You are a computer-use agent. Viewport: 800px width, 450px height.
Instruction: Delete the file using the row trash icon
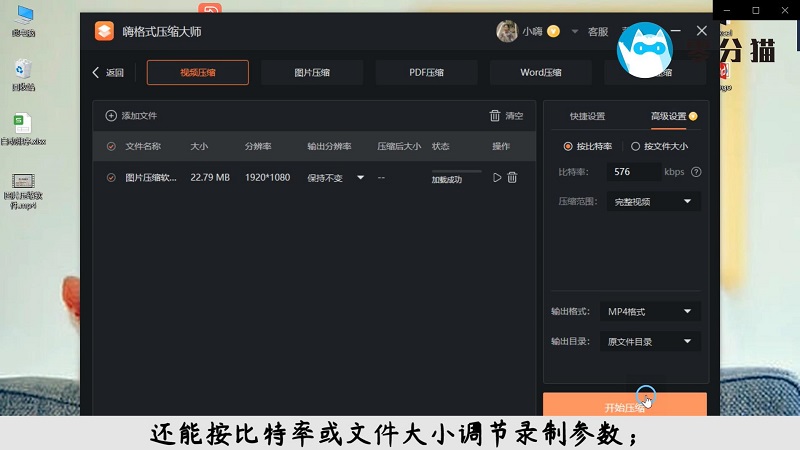[x=512, y=177]
